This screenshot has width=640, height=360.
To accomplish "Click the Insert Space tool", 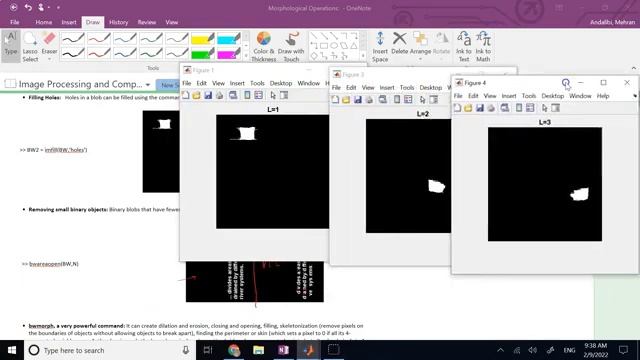I will click(x=380, y=47).
